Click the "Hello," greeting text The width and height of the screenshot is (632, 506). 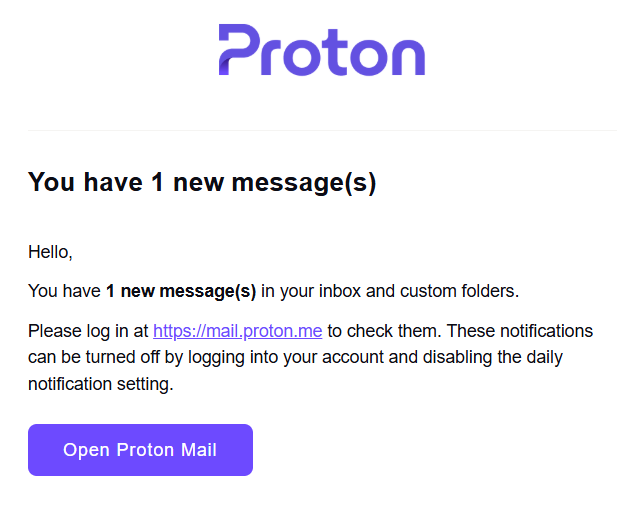point(50,252)
